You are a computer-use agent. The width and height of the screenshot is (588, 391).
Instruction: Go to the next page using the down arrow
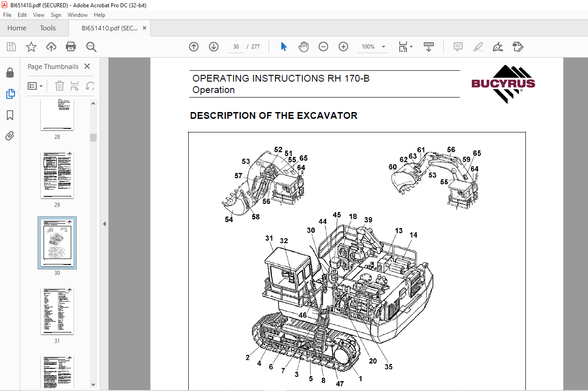click(214, 47)
